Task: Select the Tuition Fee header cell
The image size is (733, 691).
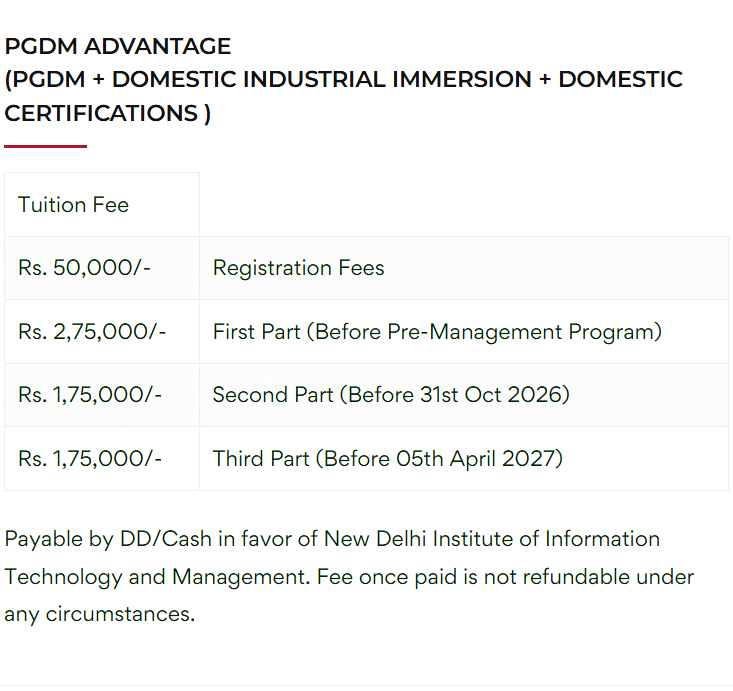Action: pyautogui.click(x=73, y=205)
